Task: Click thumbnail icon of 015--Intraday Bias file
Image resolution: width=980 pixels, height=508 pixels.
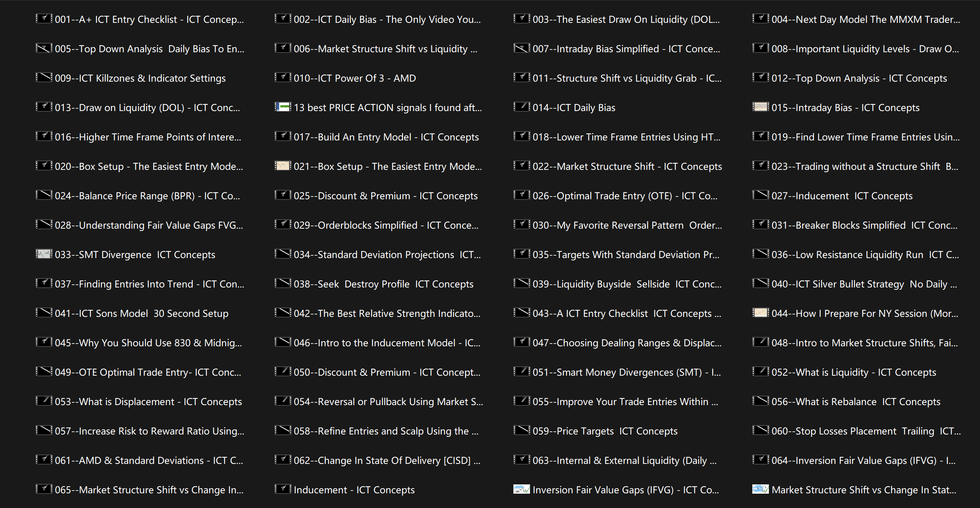Action: click(760, 107)
